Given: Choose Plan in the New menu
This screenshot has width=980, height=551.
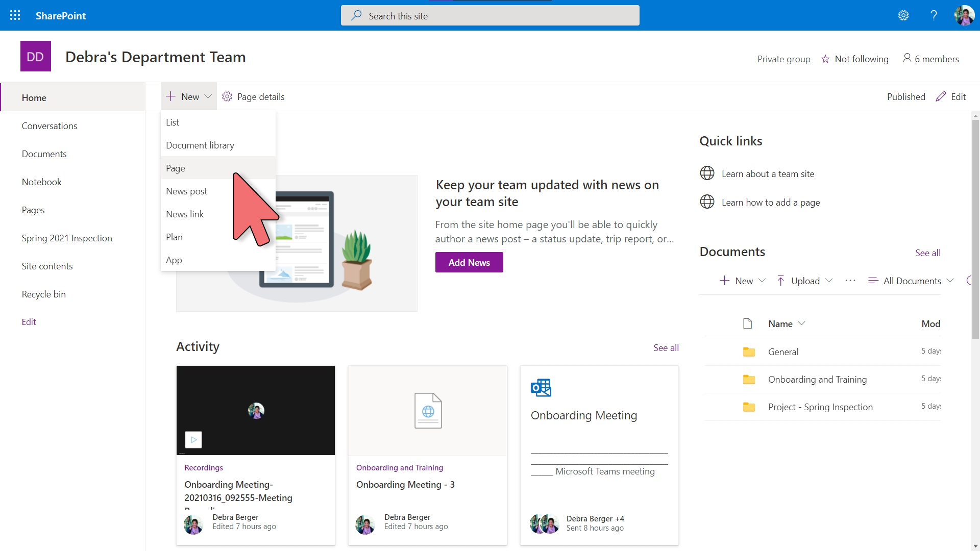Looking at the screenshot, I should coord(218,237).
